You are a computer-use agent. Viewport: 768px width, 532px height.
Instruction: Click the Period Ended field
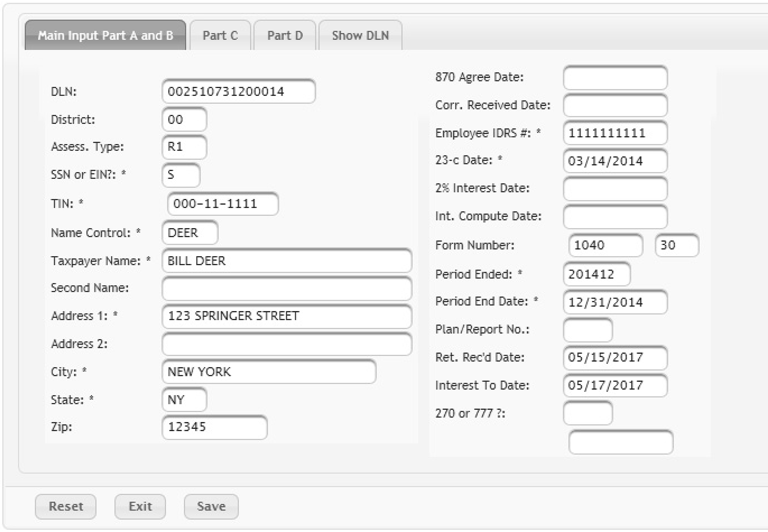point(596,274)
